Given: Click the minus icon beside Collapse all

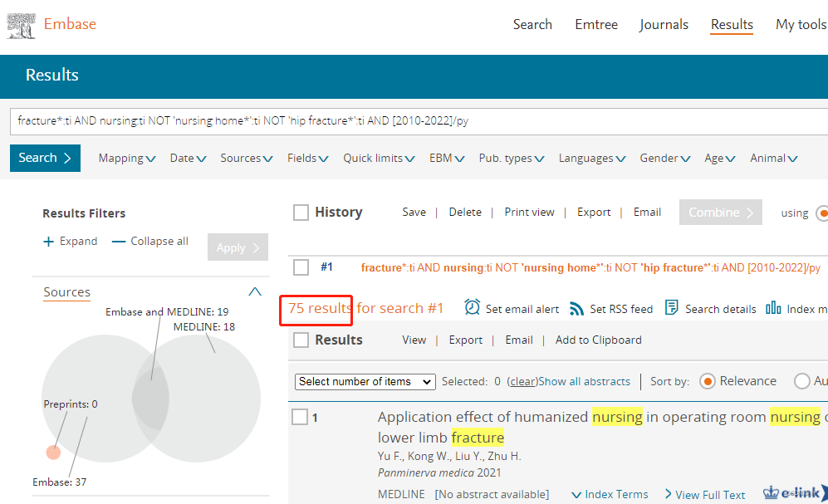Looking at the screenshot, I should [x=119, y=242].
